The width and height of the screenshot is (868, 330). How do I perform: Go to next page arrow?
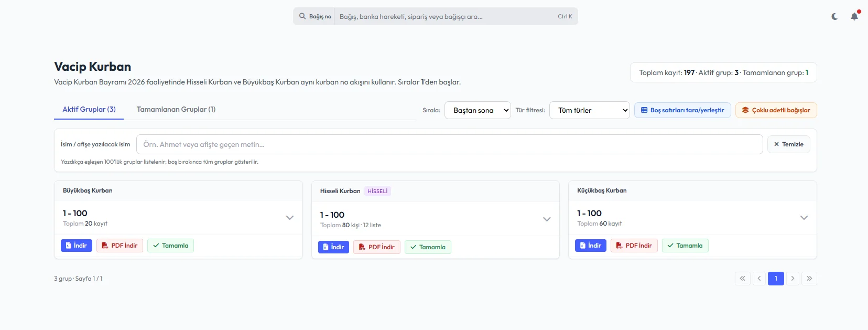click(x=793, y=279)
